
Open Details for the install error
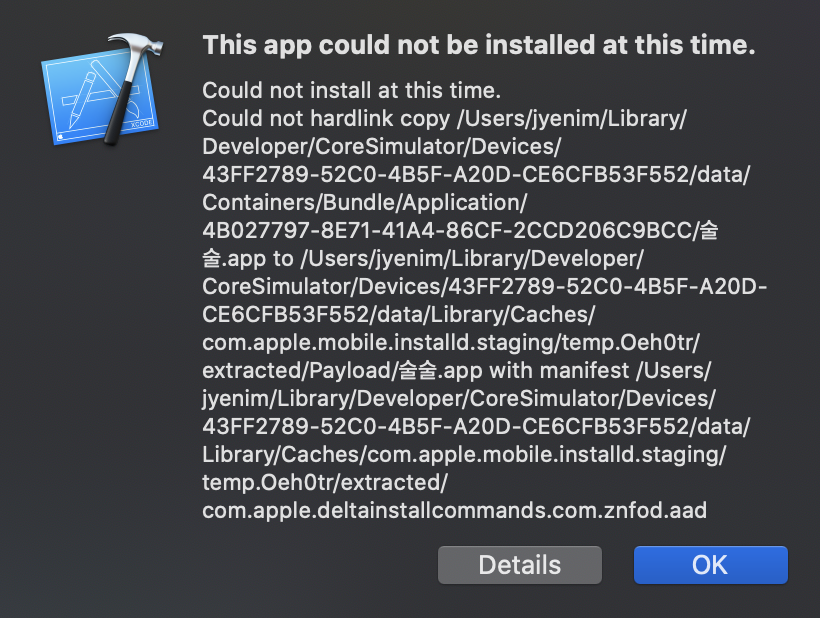click(x=520, y=565)
